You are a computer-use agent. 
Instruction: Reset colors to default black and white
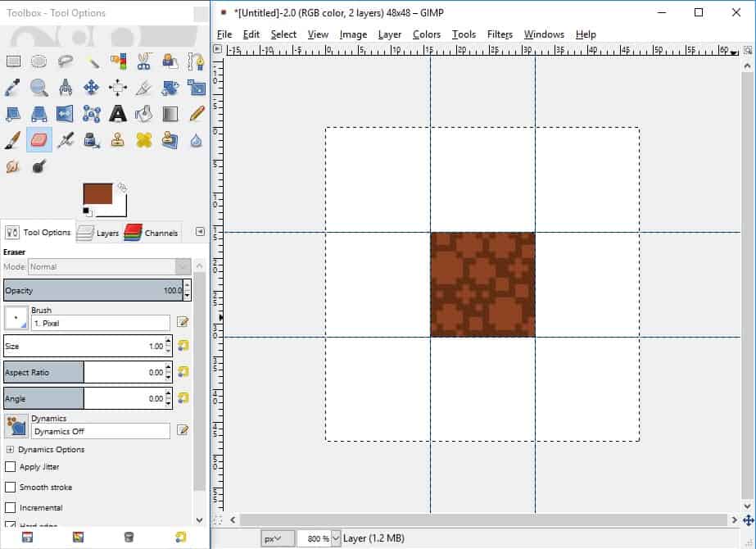click(x=86, y=211)
